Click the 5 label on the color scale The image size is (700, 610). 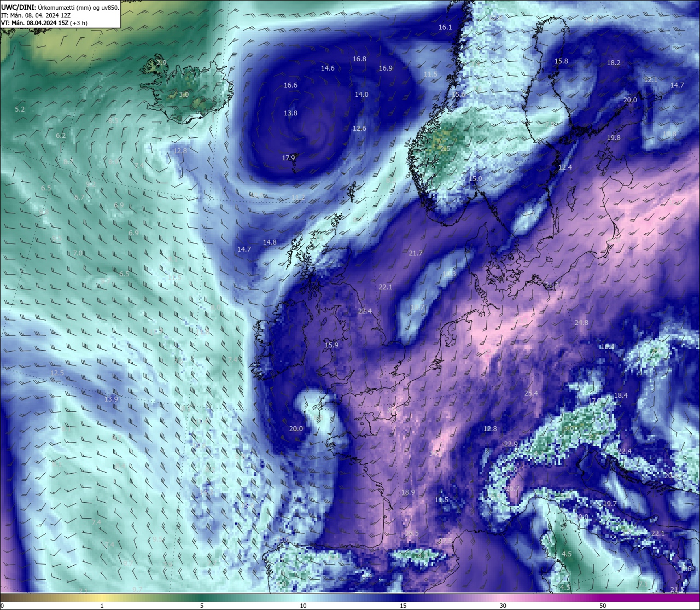pos(202,606)
